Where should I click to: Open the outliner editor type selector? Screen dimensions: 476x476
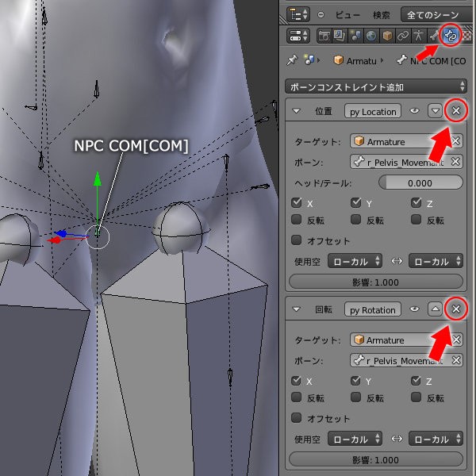click(297, 14)
